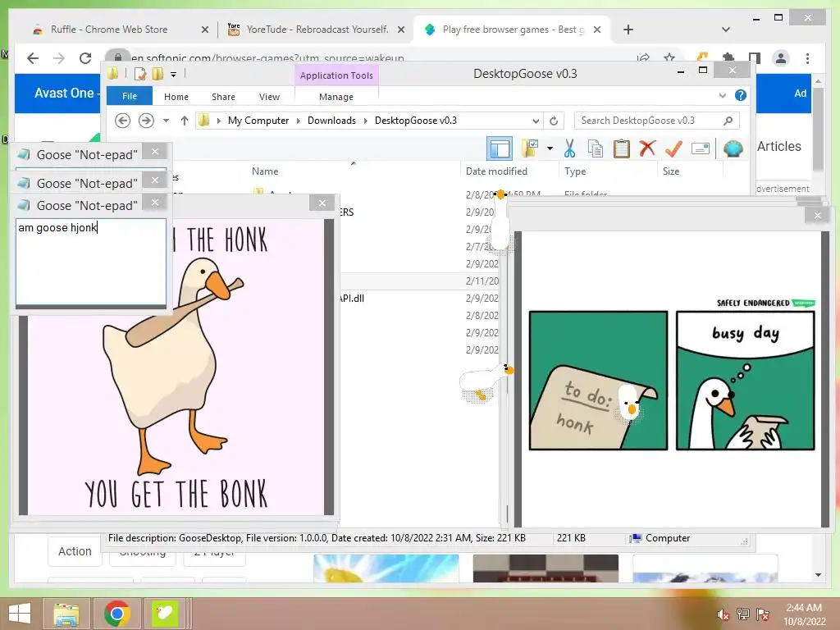Click the new folder icon in quick access toolbar
Screen dimensions: 840x630
click(x=158, y=74)
